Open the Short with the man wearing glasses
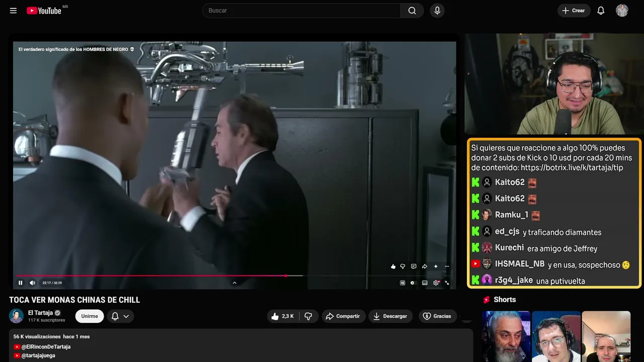Image resolution: width=644 pixels, height=362 pixels. tap(556, 336)
